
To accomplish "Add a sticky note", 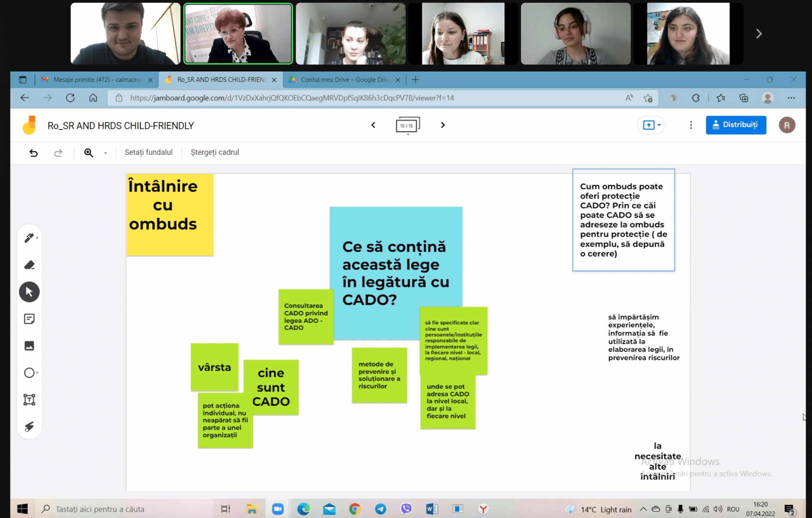I will click(29, 319).
